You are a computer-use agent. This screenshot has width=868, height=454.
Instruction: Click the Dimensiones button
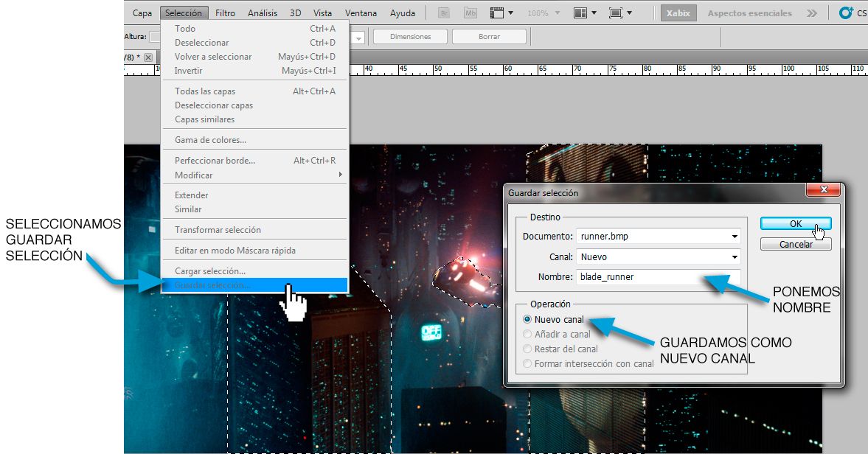pyautogui.click(x=410, y=37)
